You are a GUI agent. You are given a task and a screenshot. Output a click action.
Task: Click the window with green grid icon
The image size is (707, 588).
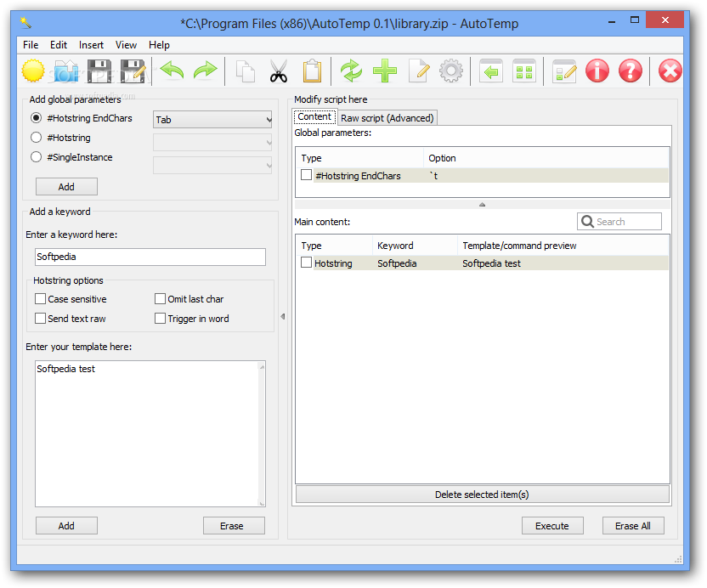pyautogui.click(x=524, y=71)
